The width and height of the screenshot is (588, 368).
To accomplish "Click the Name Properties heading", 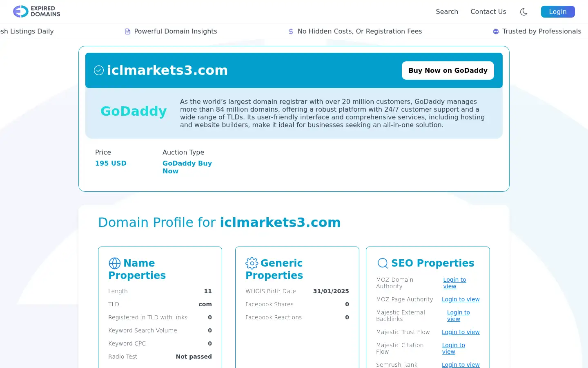I will (x=137, y=269).
